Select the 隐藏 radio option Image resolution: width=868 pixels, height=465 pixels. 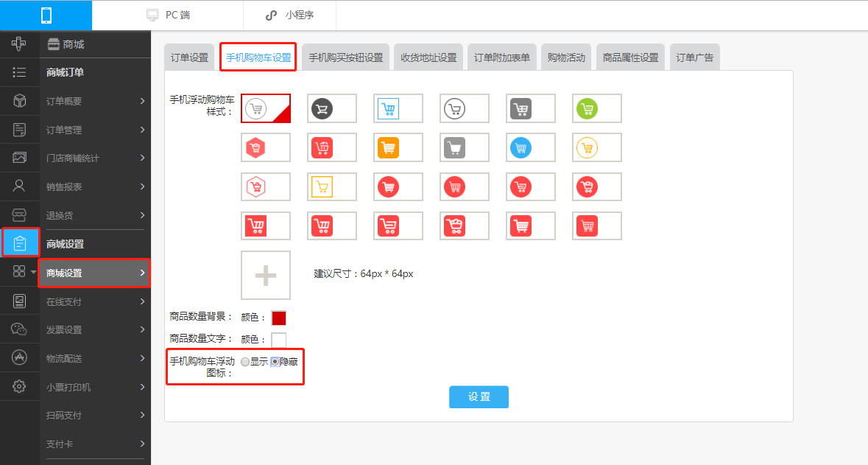[275, 362]
